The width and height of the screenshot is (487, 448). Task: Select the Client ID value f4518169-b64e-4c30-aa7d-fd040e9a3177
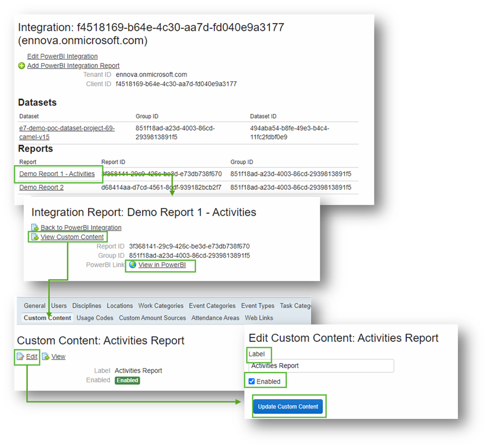click(176, 84)
